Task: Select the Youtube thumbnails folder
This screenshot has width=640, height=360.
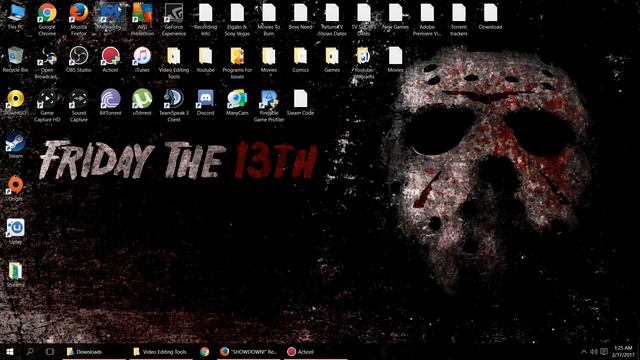Action: [x=363, y=63]
